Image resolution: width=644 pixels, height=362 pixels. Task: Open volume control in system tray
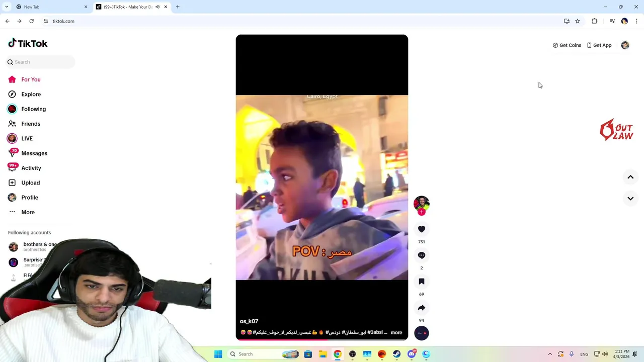605,354
